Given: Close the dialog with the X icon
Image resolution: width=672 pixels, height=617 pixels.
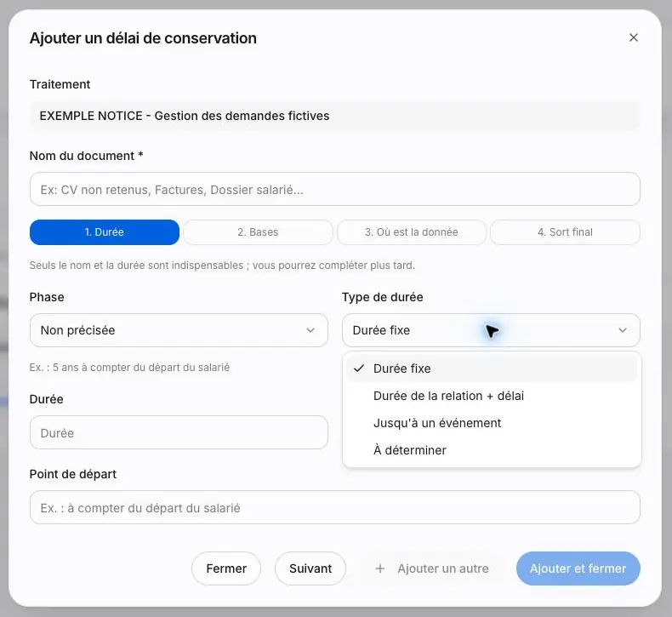Looking at the screenshot, I should [x=634, y=37].
